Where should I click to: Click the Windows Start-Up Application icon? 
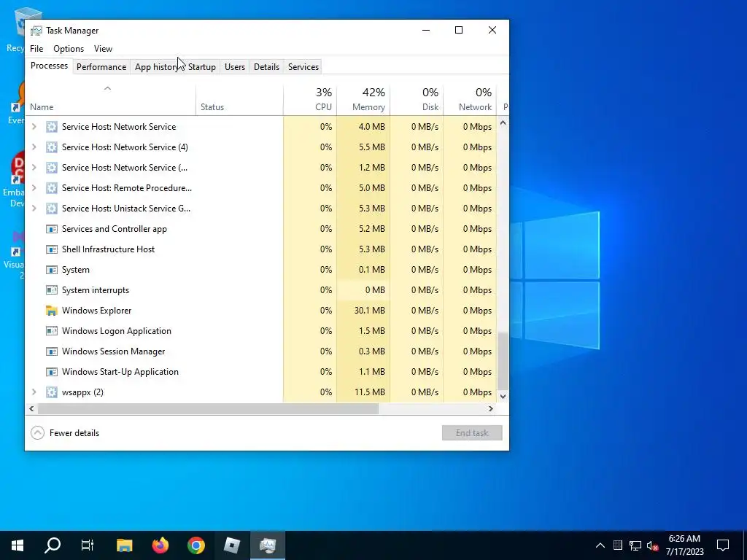(x=52, y=372)
